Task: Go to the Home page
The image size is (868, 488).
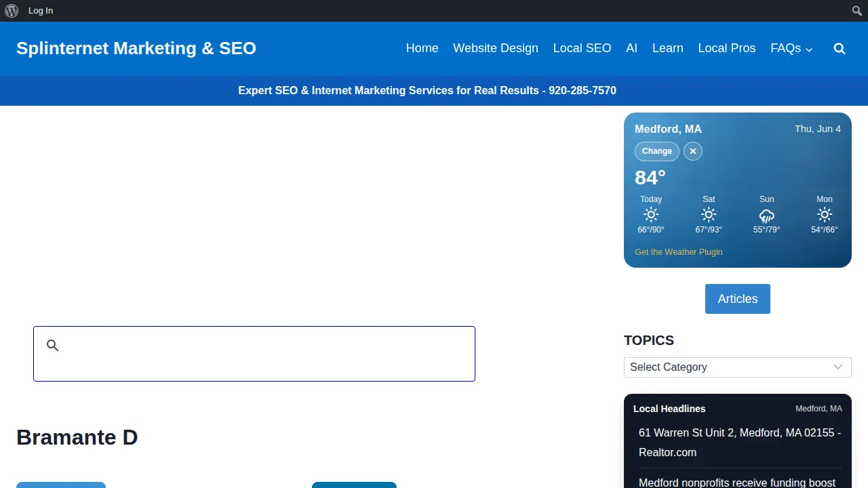Action: pos(422,49)
